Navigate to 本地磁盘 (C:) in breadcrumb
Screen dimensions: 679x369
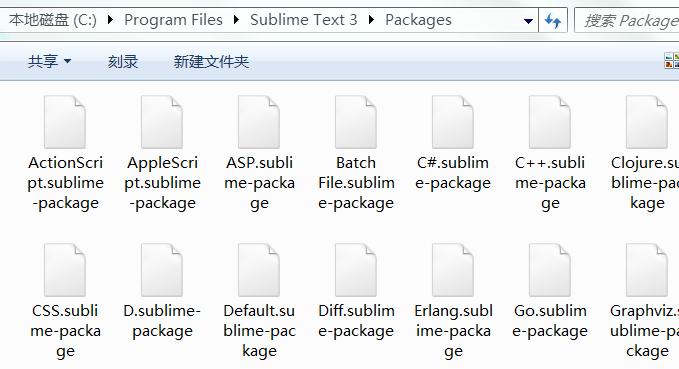53,20
